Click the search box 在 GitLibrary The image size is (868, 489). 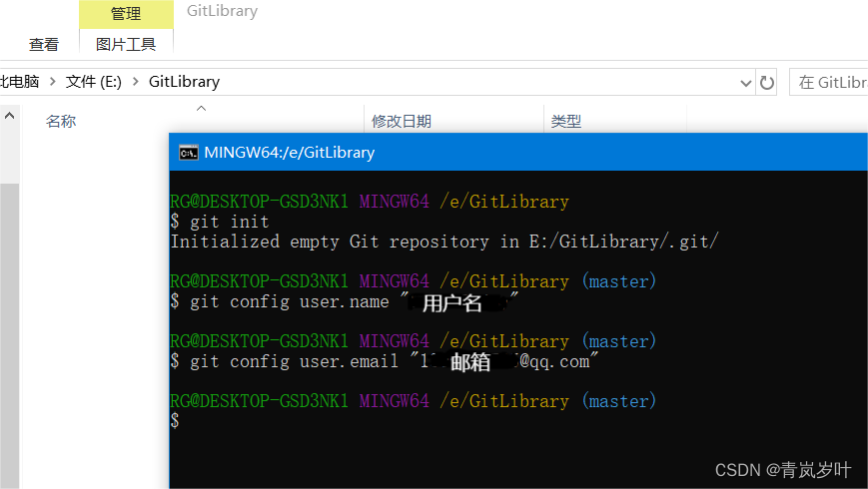[x=829, y=83]
